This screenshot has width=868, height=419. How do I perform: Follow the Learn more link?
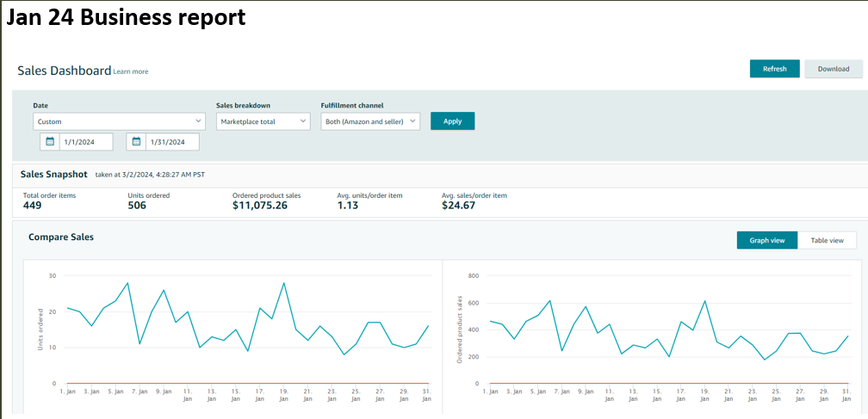(131, 71)
